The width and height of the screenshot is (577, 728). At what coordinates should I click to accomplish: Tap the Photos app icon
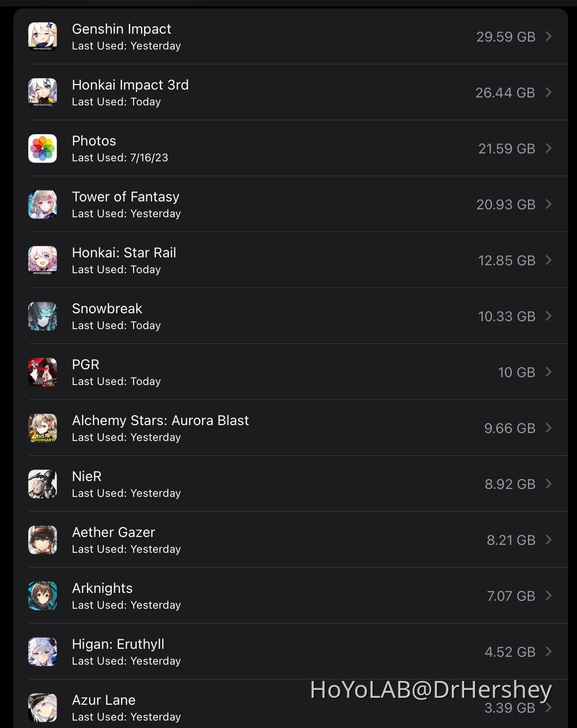(43, 148)
